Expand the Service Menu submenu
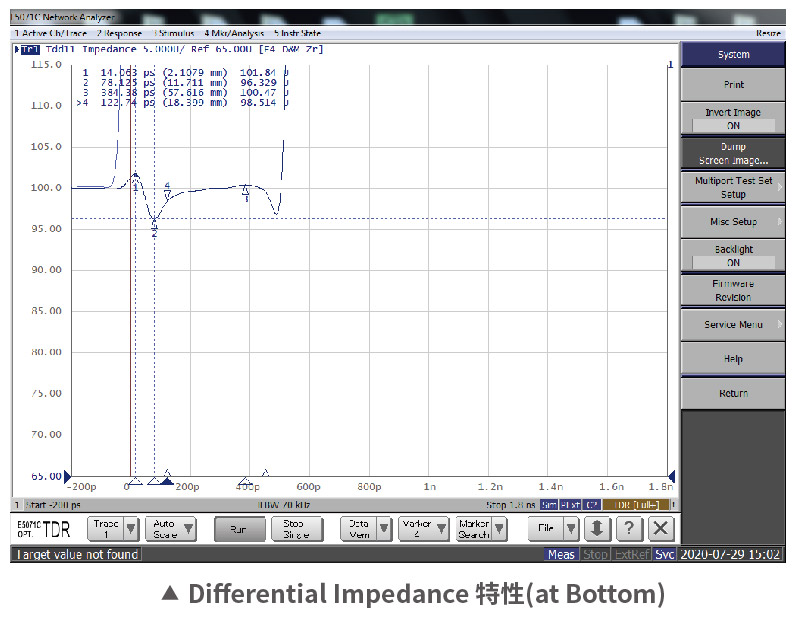798x626 pixels. click(733, 324)
